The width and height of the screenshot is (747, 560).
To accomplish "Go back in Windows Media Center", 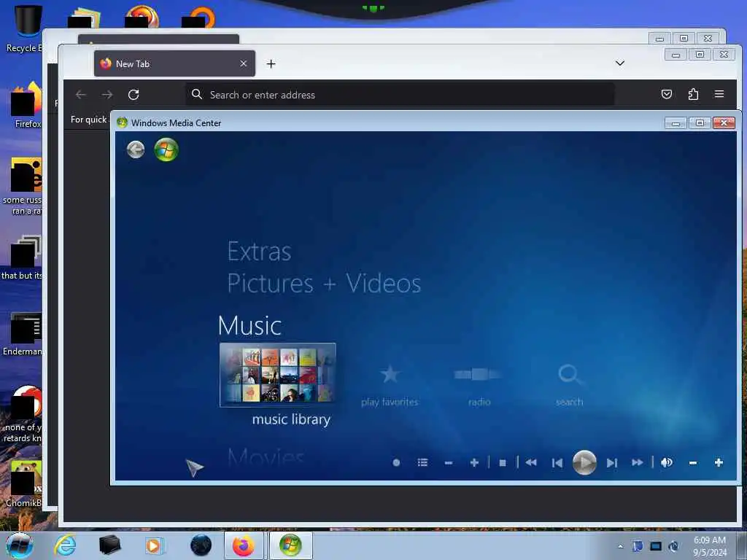I will [x=136, y=149].
